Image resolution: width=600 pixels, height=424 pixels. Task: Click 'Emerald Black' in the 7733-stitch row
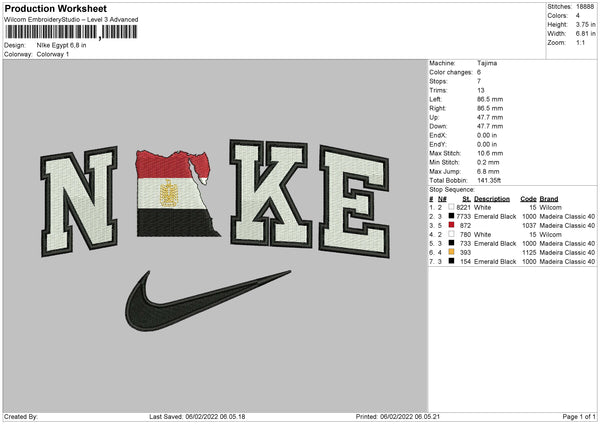(x=495, y=216)
